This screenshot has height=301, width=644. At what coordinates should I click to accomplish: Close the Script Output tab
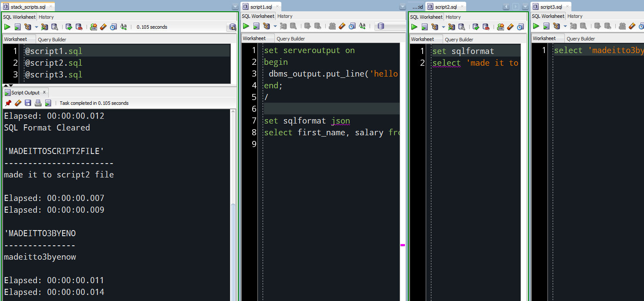click(x=44, y=92)
